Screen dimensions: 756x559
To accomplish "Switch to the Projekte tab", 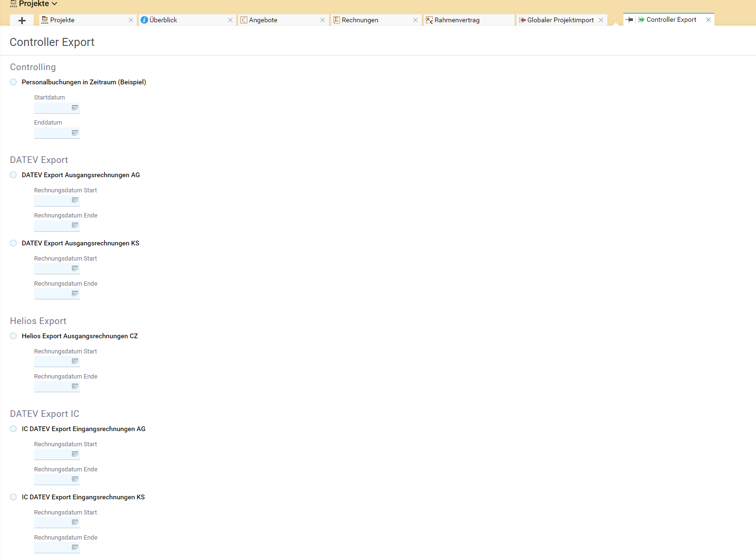I will click(x=88, y=20).
